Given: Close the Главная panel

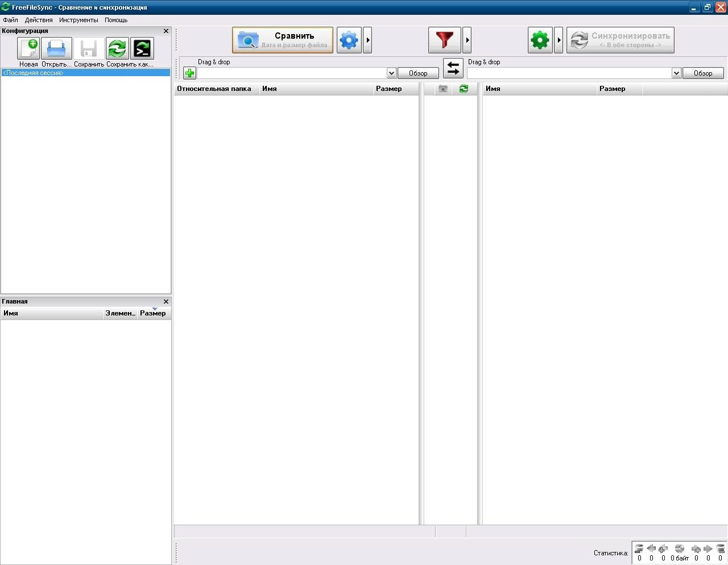Looking at the screenshot, I should click(166, 302).
